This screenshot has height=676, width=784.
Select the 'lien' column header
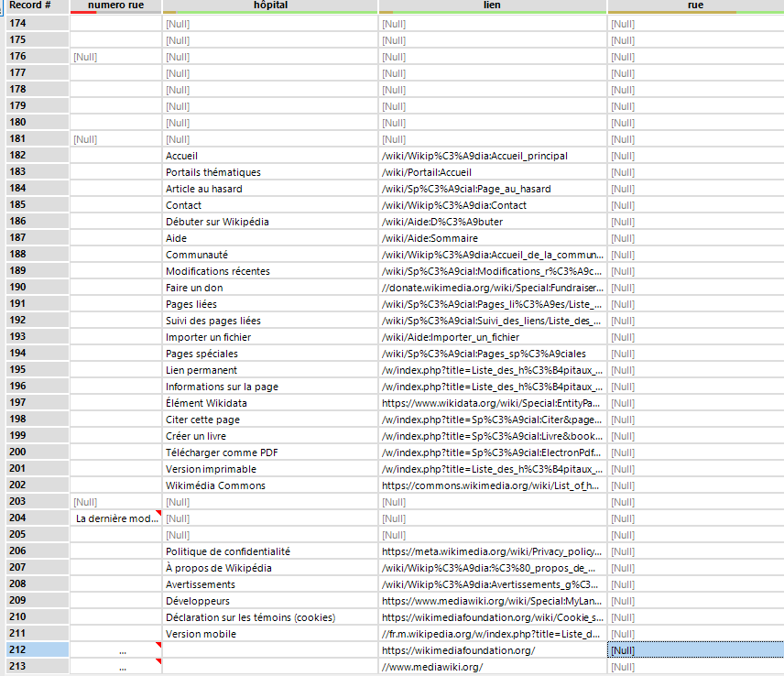tap(492, 6)
